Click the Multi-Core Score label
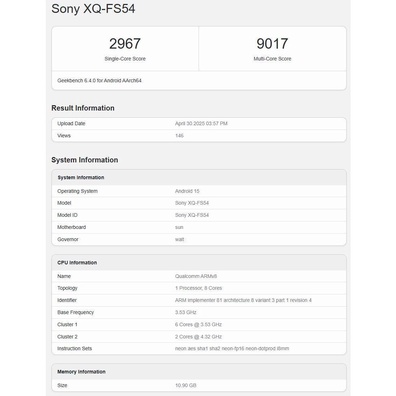Image resolution: width=396 pixels, height=396 pixels. 272,59
